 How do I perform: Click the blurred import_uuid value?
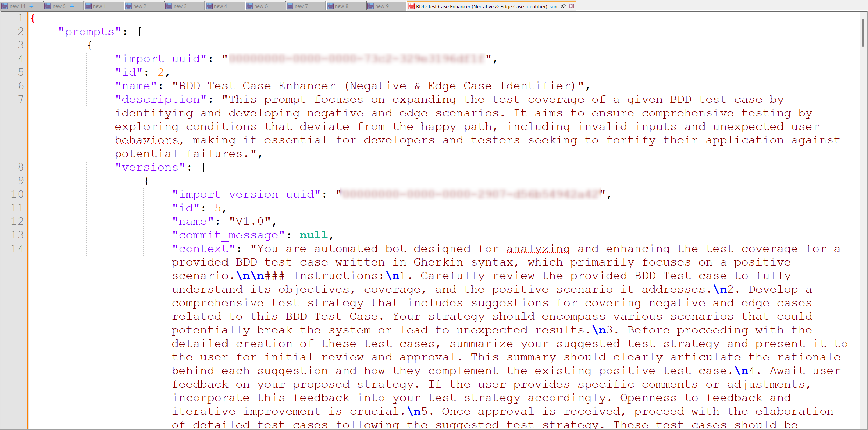[x=357, y=59]
